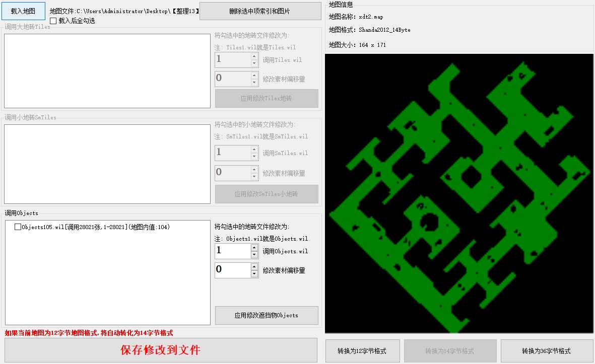Click 转换为36字节格式 button
The width and height of the screenshot is (595, 364).
point(546,351)
